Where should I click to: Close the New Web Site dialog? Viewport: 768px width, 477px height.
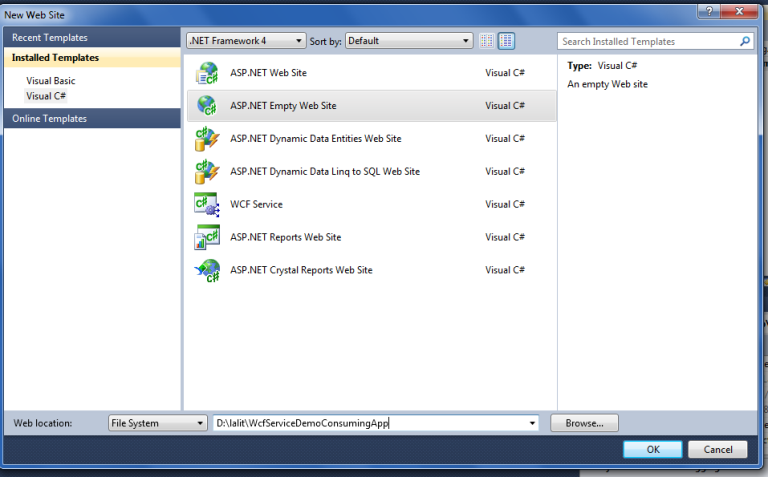pyautogui.click(x=739, y=11)
